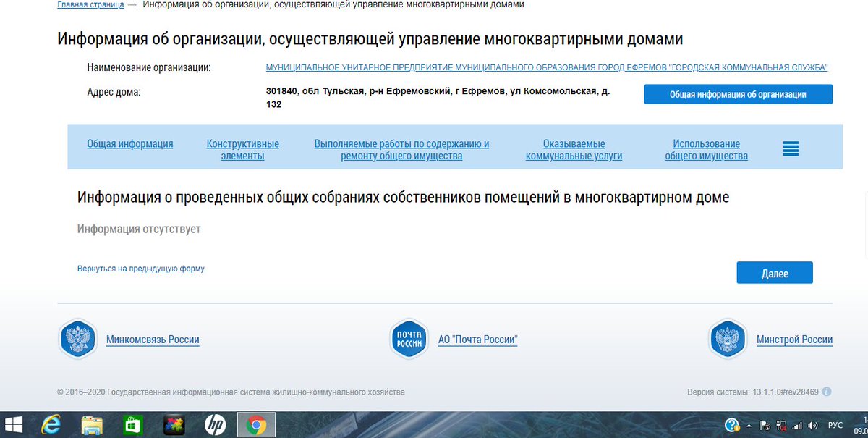Viewport: 868px width, 438px height.
Task: Launch Internet Explorer from the taskbar
Action: 51,425
